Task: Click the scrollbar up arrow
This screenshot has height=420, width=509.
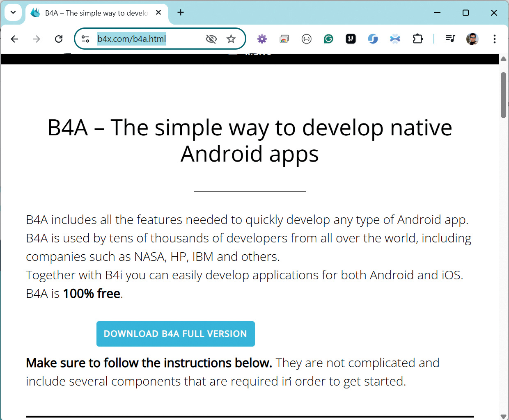Action: [x=504, y=59]
